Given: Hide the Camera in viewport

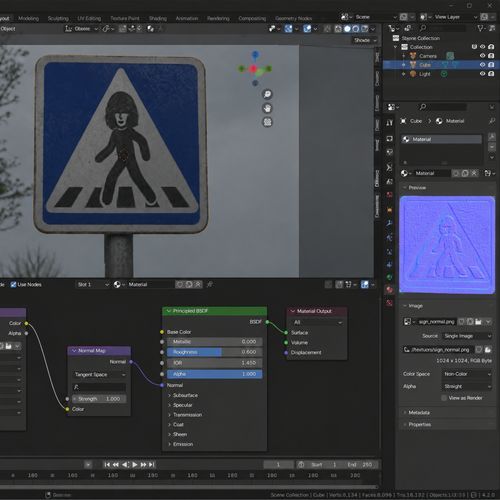Looking at the screenshot, I should (482, 56).
